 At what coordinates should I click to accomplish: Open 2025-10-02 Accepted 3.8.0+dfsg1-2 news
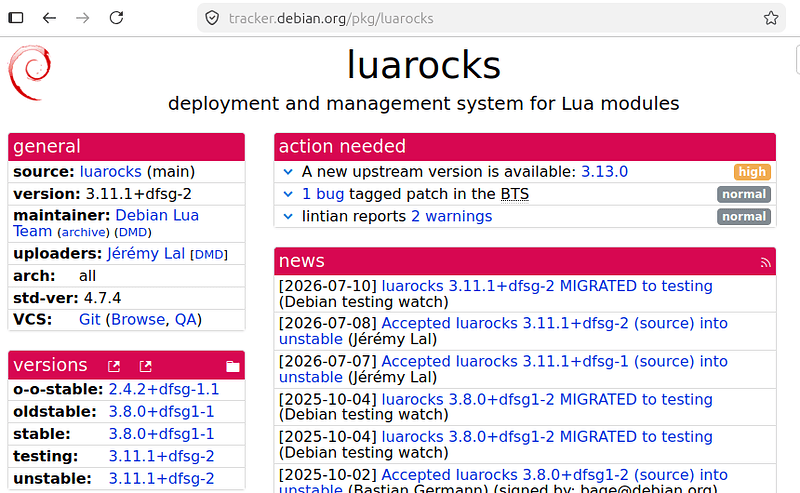[503, 482]
